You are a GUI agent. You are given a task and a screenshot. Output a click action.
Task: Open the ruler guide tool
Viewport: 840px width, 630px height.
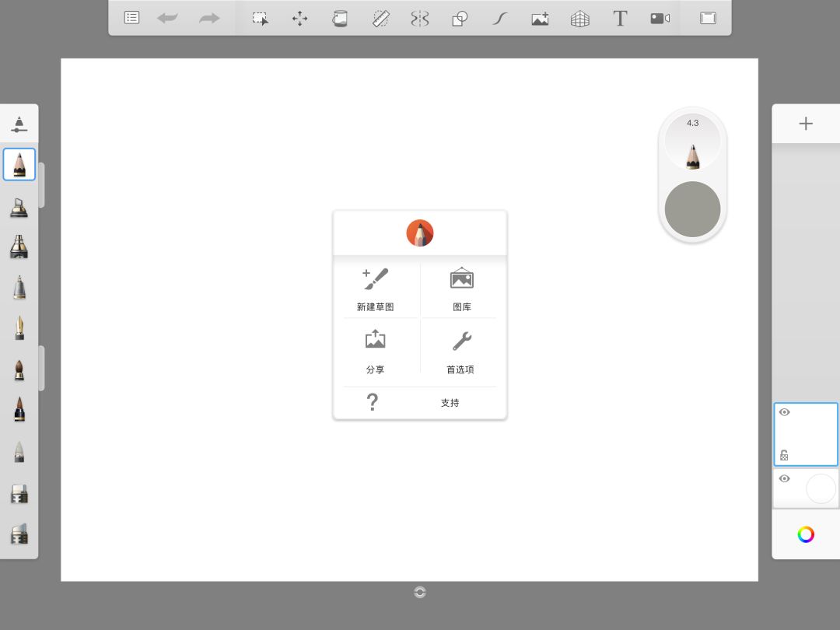380,19
